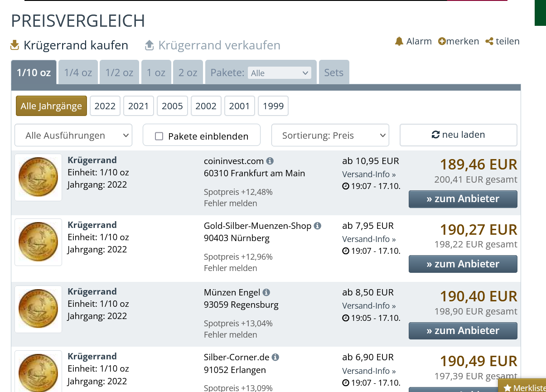Click the Krügerrand verkaufen upload icon
The width and height of the screenshot is (546, 392).
click(x=150, y=45)
